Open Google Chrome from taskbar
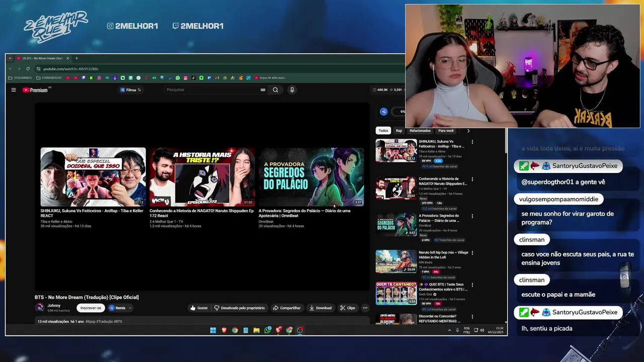The height and width of the screenshot is (362, 644). (234, 330)
